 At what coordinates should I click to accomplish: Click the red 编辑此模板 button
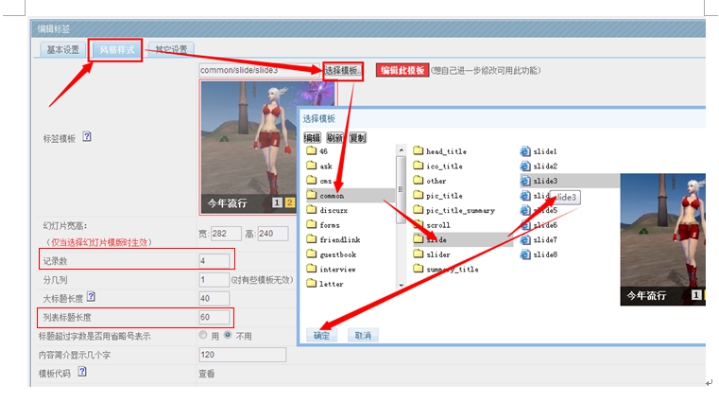(402, 70)
